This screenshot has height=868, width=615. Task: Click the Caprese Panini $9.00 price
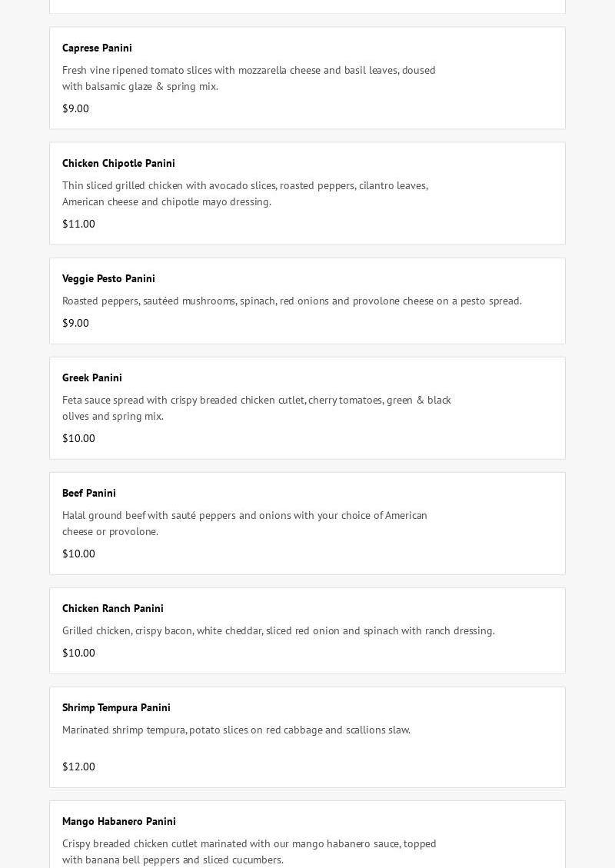[x=75, y=108]
